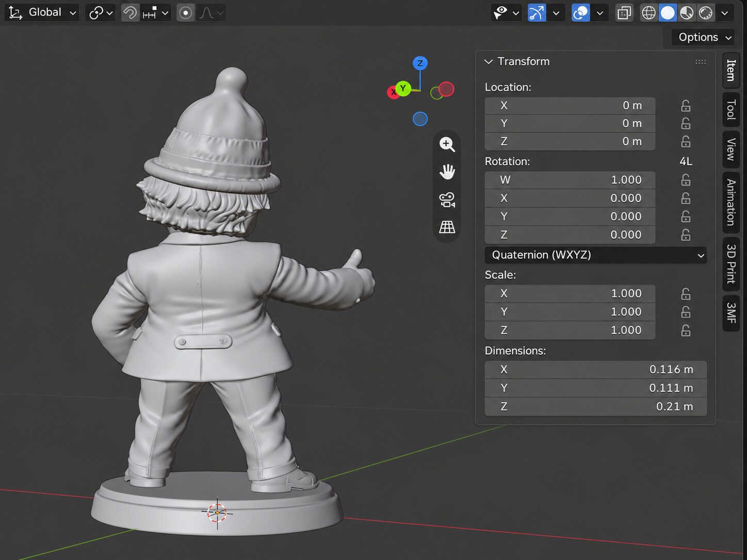The image size is (747, 560).
Task: Collapse the Transform panel
Action: (489, 61)
